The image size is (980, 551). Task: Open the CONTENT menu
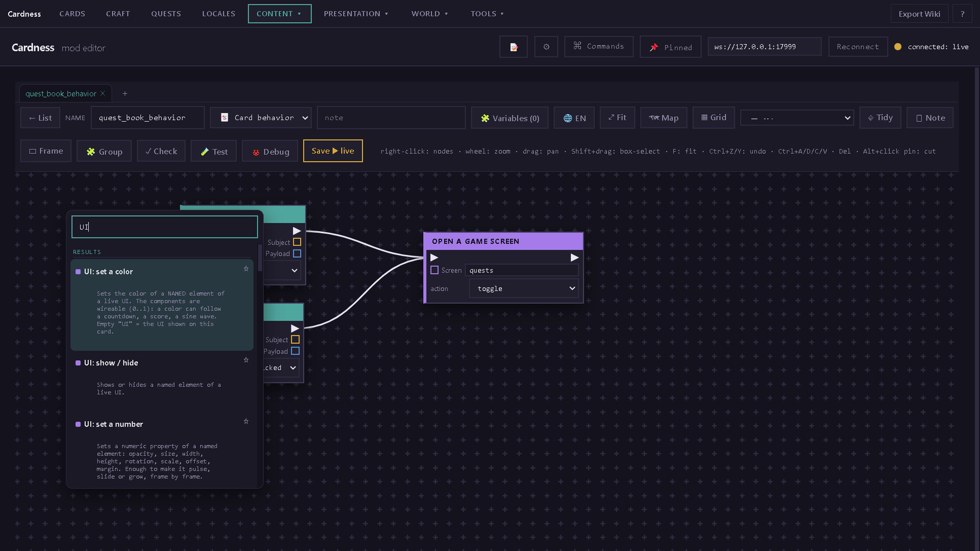coord(280,14)
